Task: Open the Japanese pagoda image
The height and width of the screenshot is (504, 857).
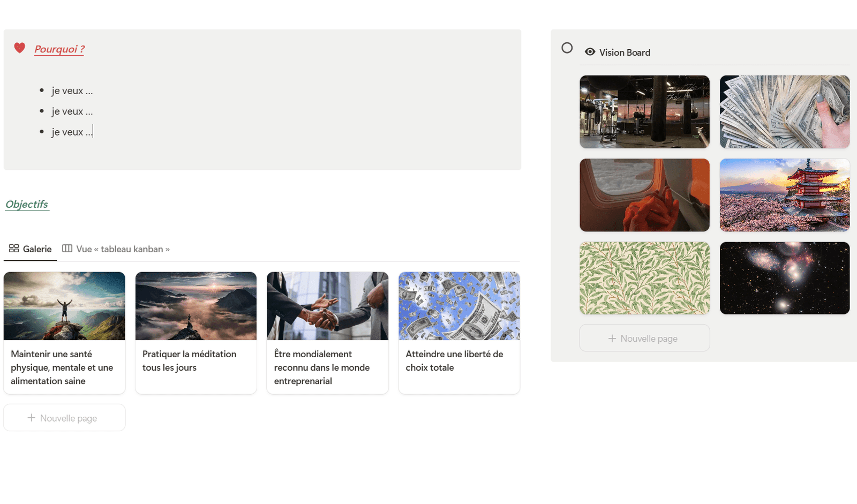Action: (784, 195)
